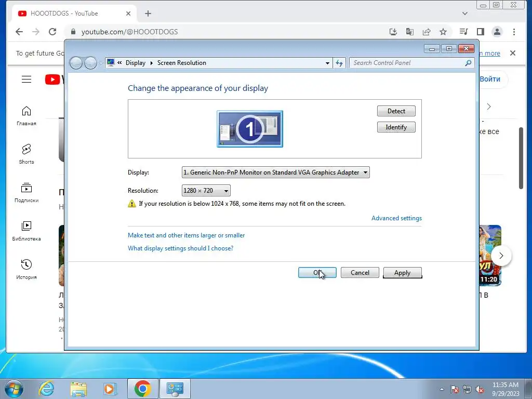Click the Identify button
532x399 pixels.
pyautogui.click(x=396, y=127)
